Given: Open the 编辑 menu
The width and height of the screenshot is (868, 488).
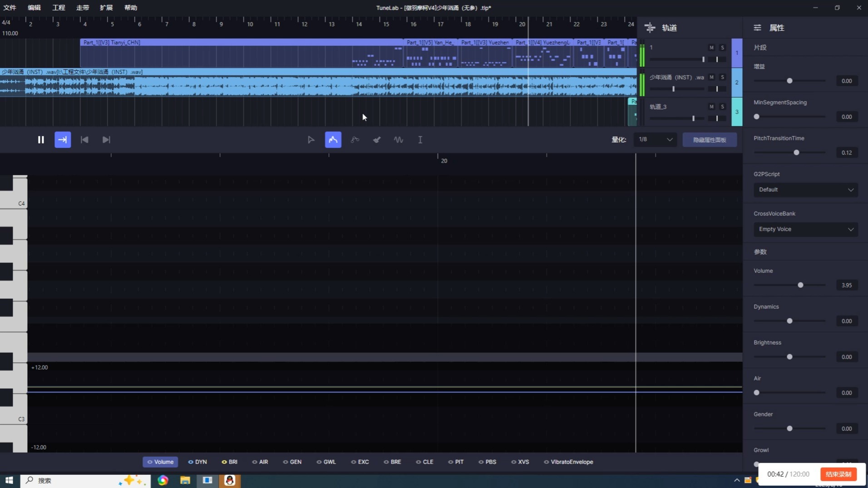Looking at the screenshot, I should click(34, 8).
